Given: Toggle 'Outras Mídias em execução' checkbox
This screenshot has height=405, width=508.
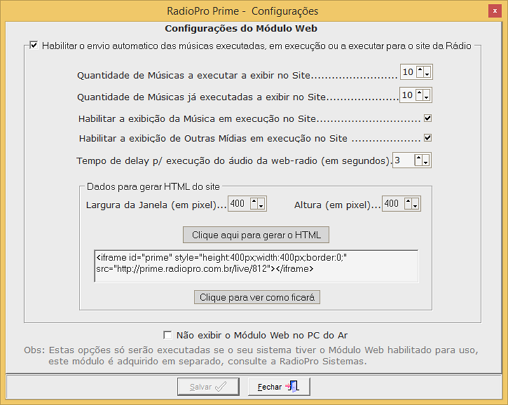Looking at the screenshot, I should coord(428,138).
